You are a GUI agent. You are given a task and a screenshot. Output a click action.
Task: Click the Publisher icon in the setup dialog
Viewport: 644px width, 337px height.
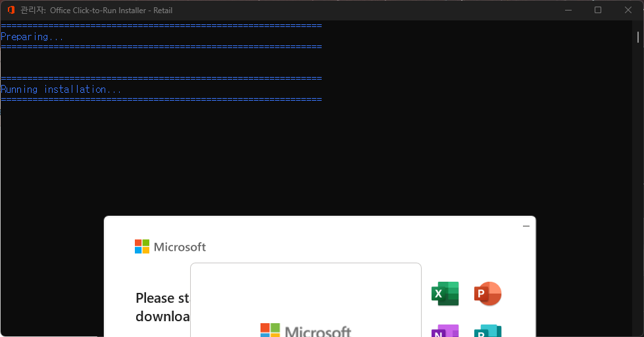coord(488,331)
